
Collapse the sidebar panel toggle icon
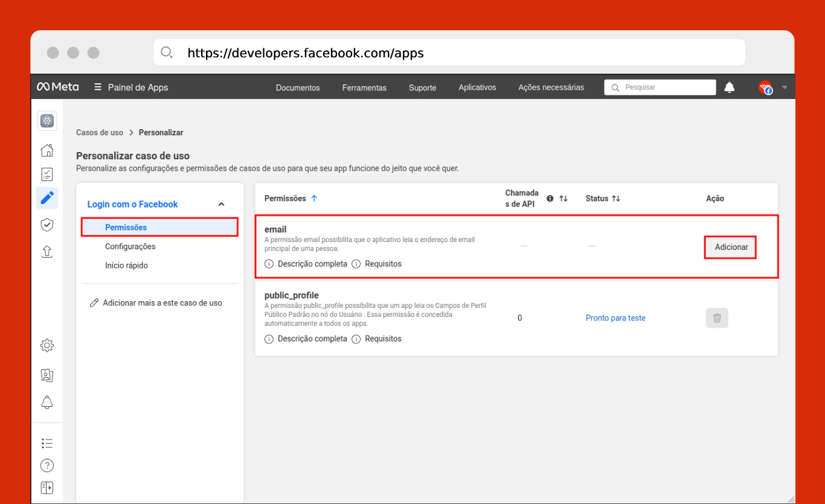click(x=47, y=487)
